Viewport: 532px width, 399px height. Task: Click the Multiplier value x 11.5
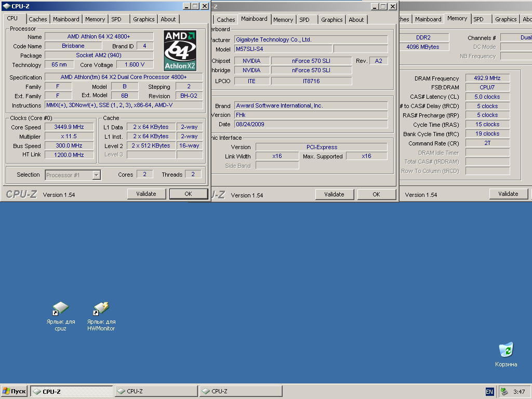[69, 137]
